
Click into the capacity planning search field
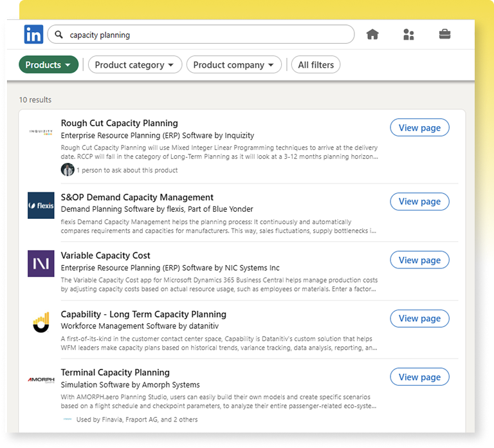pyautogui.click(x=206, y=35)
